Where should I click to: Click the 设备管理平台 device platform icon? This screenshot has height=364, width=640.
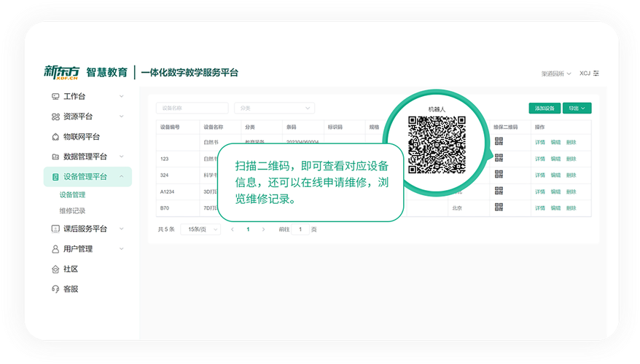[55, 177]
